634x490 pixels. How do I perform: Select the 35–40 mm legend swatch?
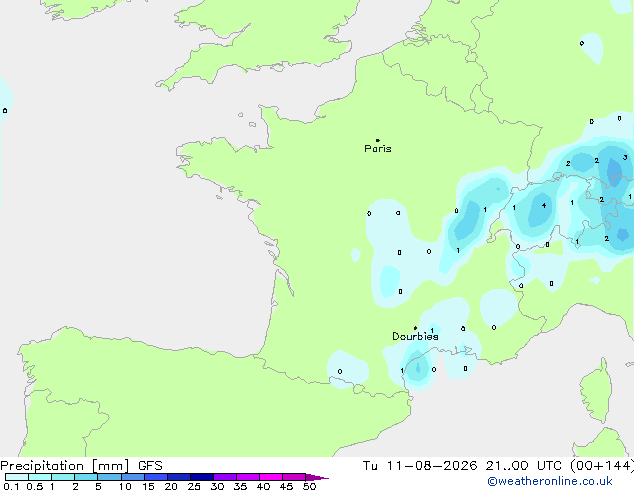click(248, 477)
